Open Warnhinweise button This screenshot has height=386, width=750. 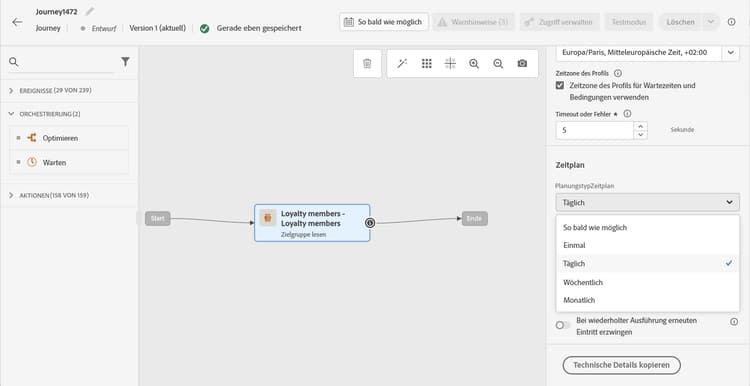click(x=473, y=22)
